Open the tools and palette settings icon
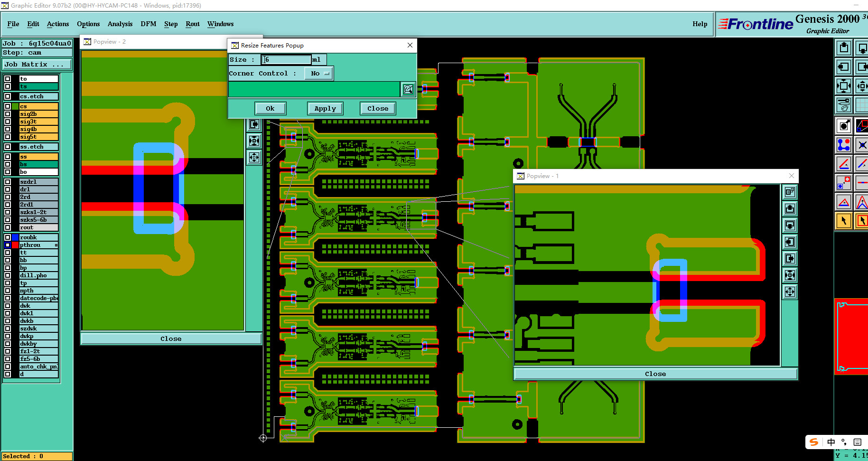Viewport: 868px width, 461px height. (844, 105)
